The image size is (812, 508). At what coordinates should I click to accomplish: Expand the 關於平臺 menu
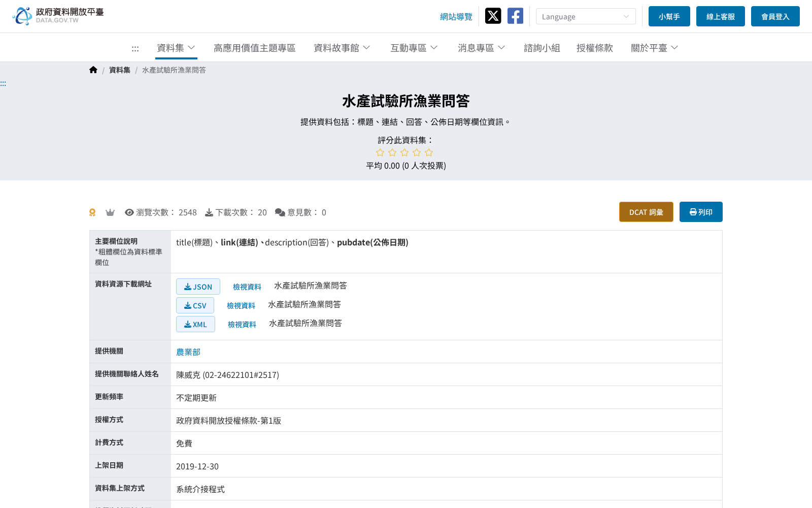(655, 48)
